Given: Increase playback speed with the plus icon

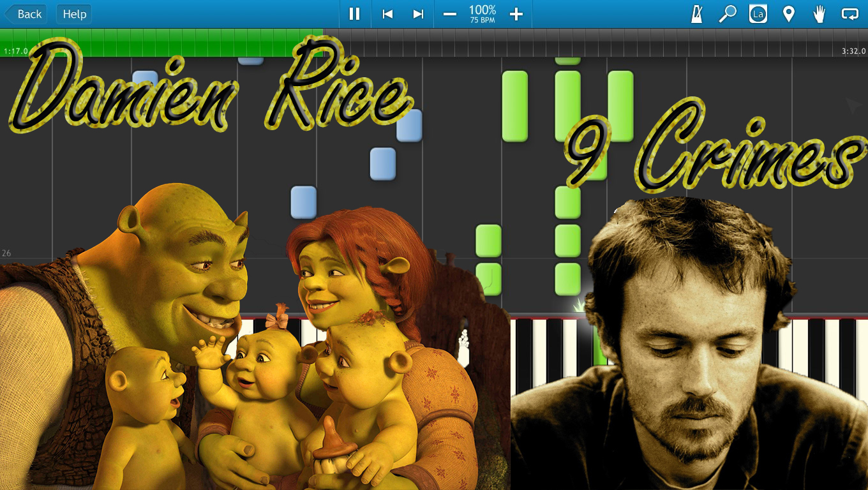Looking at the screenshot, I should point(516,14).
